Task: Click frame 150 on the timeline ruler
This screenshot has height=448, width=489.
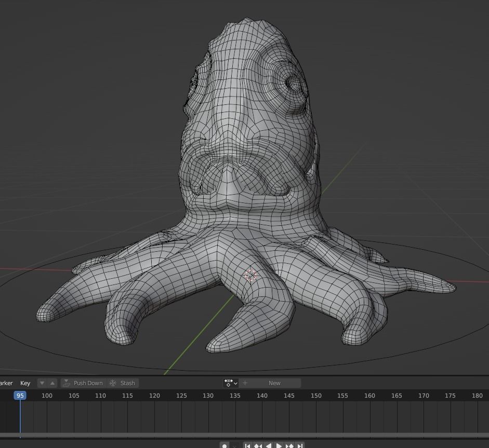Action: pyautogui.click(x=315, y=396)
